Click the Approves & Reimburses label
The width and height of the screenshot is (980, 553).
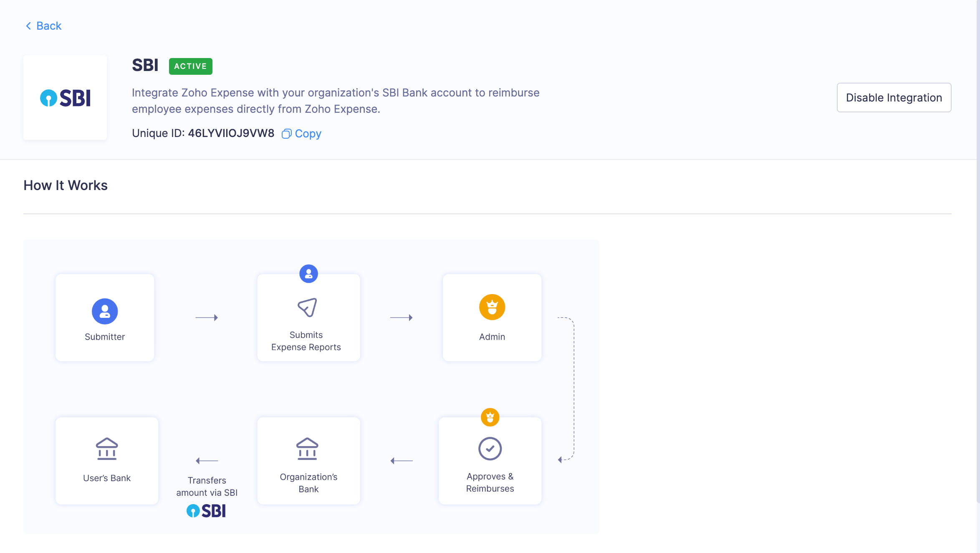click(x=490, y=482)
